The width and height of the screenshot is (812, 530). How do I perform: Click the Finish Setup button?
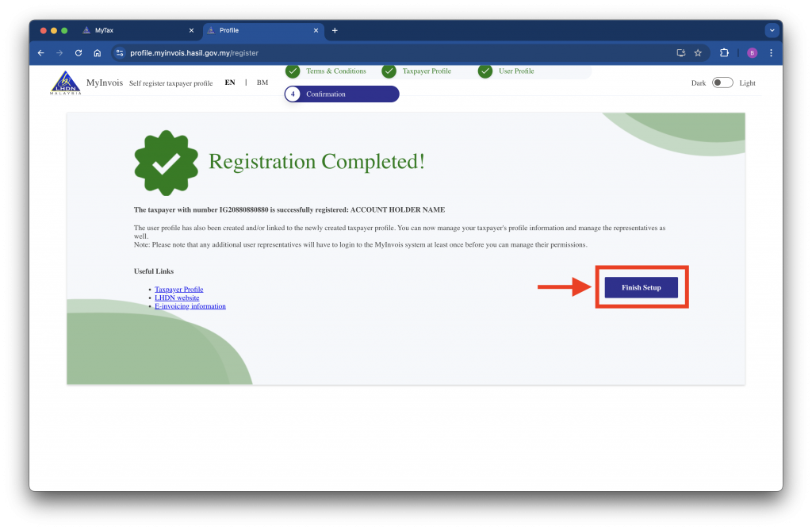pyautogui.click(x=641, y=287)
